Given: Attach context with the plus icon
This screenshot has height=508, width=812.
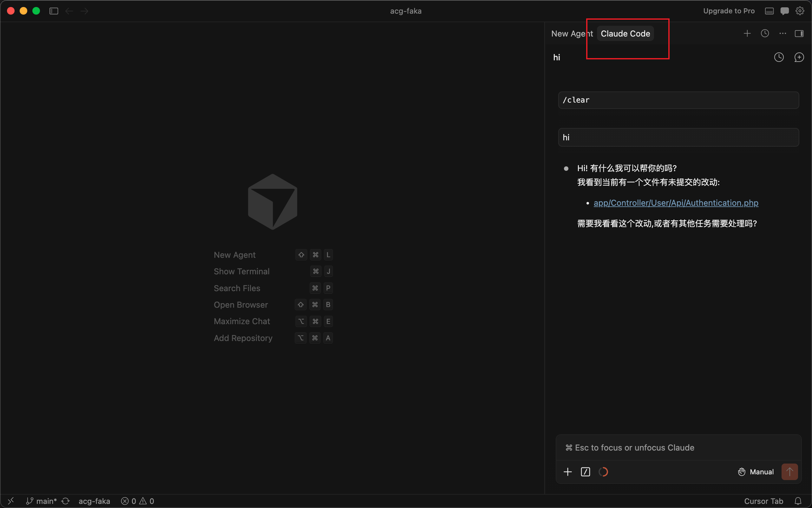Looking at the screenshot, I should [568, 472].
